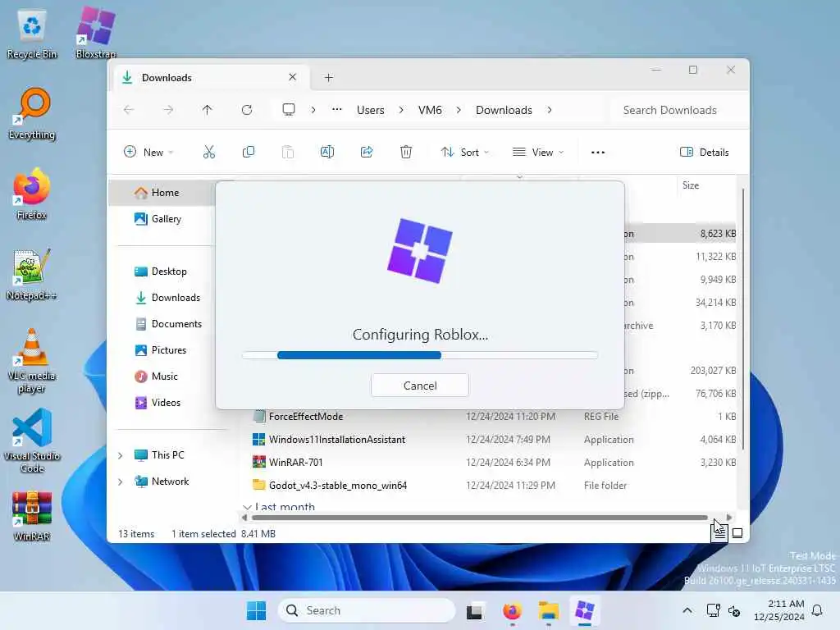This screenshot has width=840, height=630.
Task: Select the VLC media player desktop shortcut
Action: (x=32, y=361)
